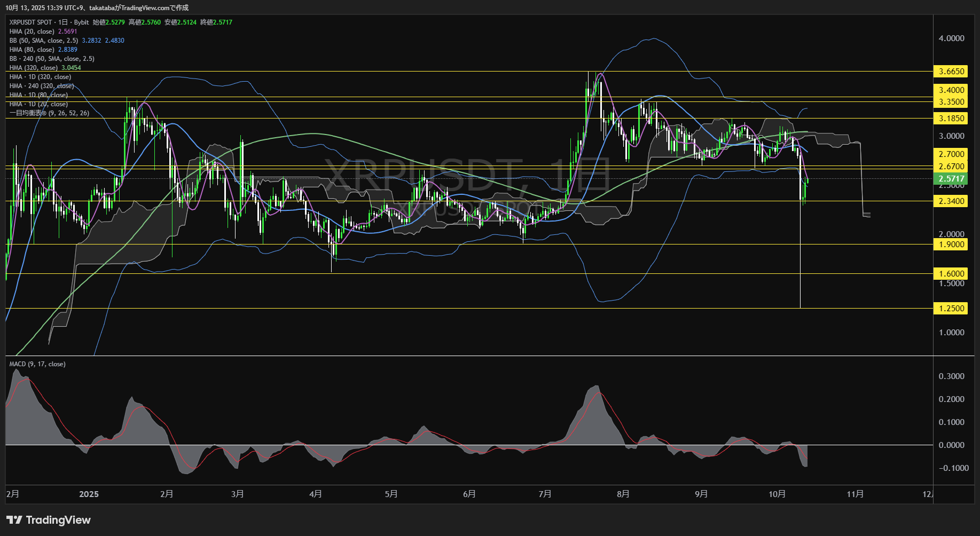Click the 1.2500 price level label
This screenshot has width=980, height=536.
pos(951,309)
